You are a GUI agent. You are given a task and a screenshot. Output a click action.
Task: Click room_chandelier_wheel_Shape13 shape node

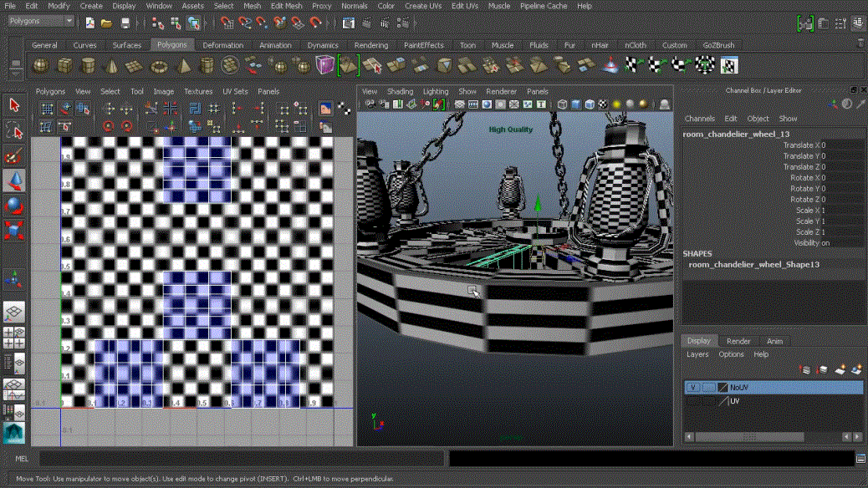(753, 264)
